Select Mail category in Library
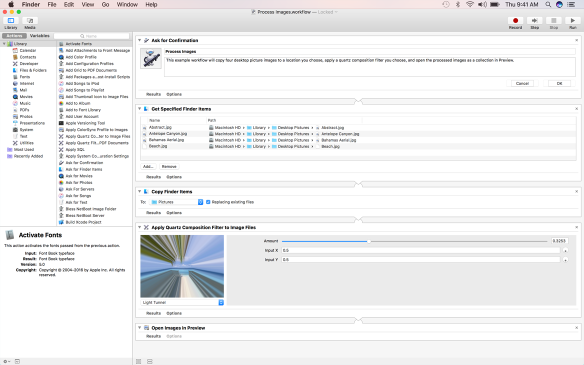This screenshot has width=584, height=365. tap(23, 90)
